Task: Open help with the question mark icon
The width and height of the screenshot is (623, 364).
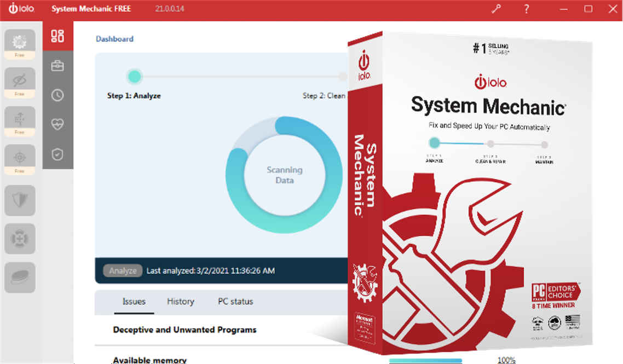Action: pyautogui.click(x=526, y=9)
